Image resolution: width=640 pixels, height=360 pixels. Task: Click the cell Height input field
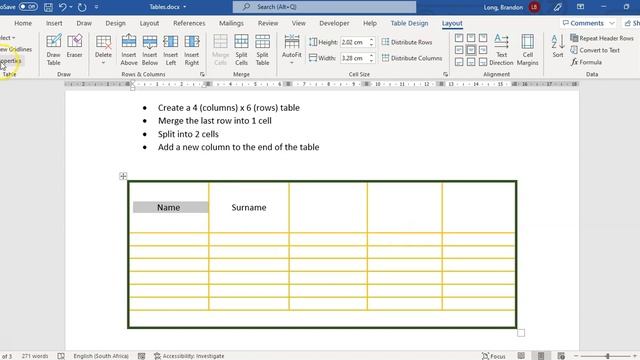[x=354, y=42]
